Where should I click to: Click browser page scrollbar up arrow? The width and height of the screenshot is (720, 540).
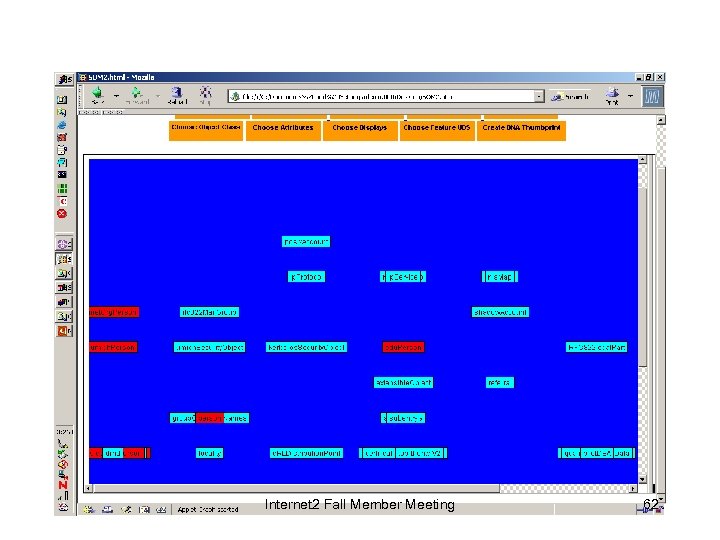[x=661, y=120]
